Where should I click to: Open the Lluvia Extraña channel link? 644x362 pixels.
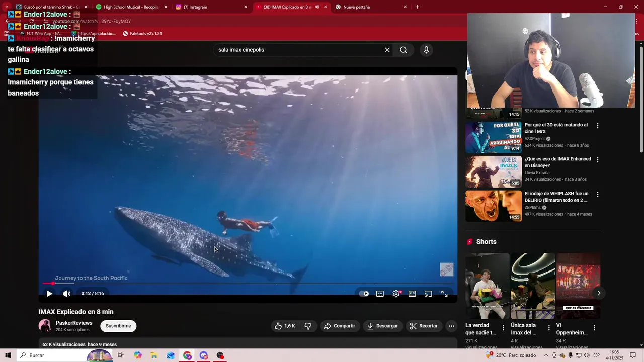[x=537, y=173]
